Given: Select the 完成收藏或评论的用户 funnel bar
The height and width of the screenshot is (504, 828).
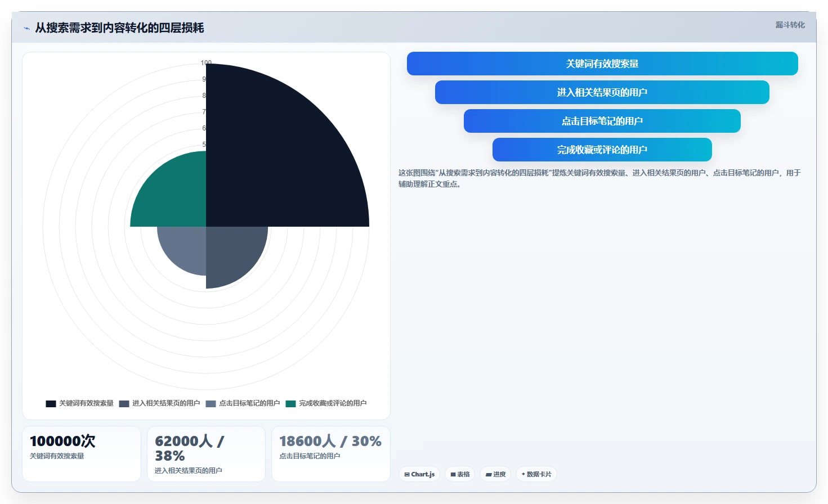Looking at the screenshot, I should [x=602, y=150].
